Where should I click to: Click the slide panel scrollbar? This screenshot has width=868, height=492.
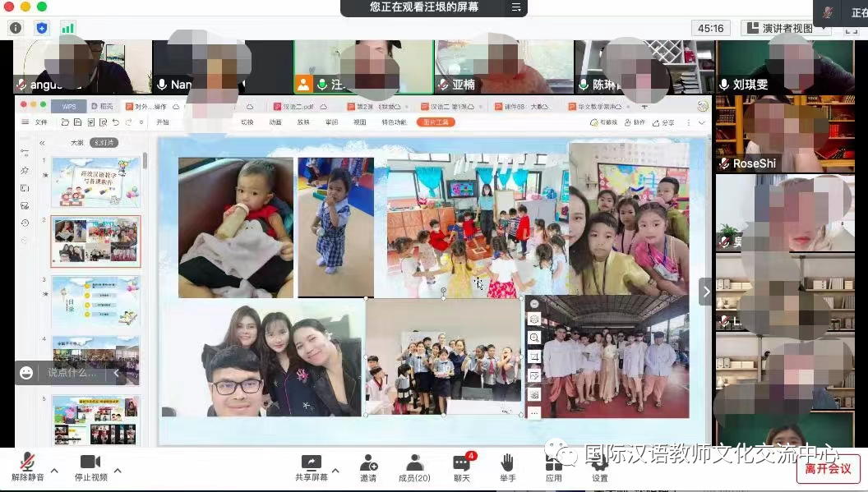pos(145,160)
